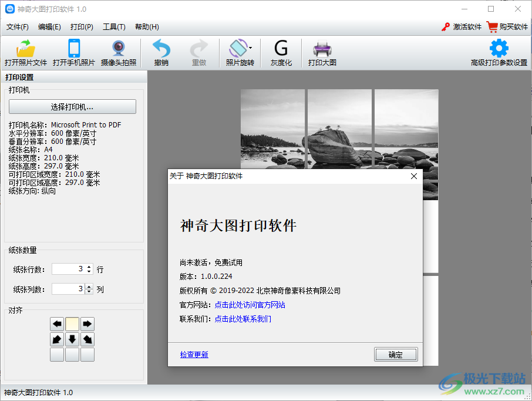Open the 打开照片文件 photo file icon

[26, 53]
